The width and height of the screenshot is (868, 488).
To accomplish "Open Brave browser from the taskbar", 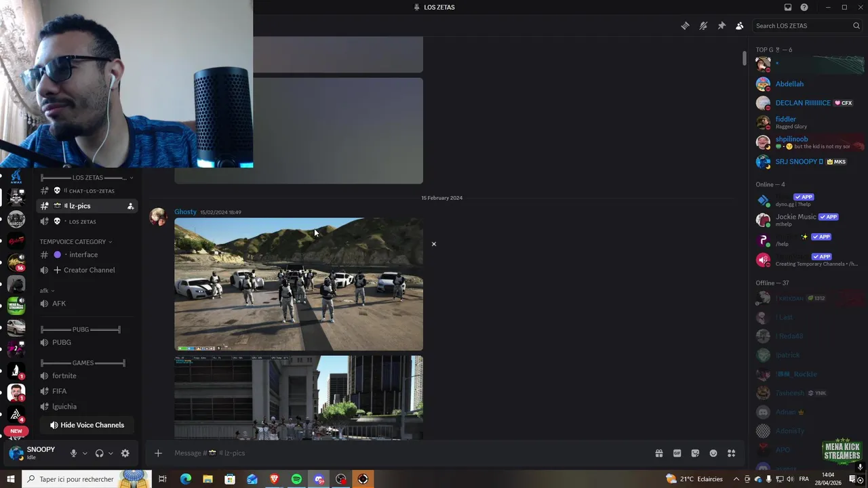I will (x=274, y=479).
